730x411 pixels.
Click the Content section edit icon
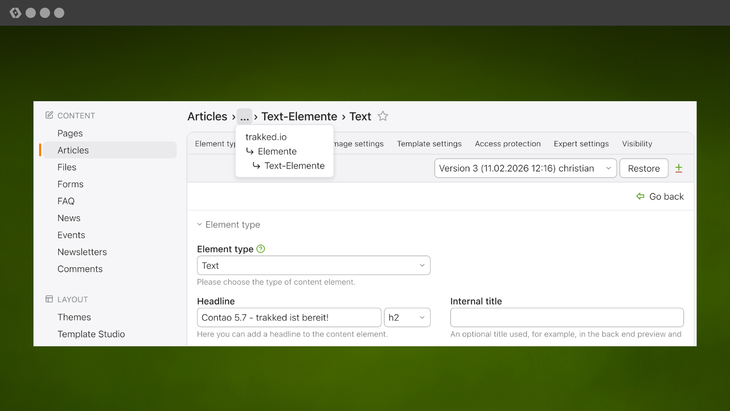(50, 116)
